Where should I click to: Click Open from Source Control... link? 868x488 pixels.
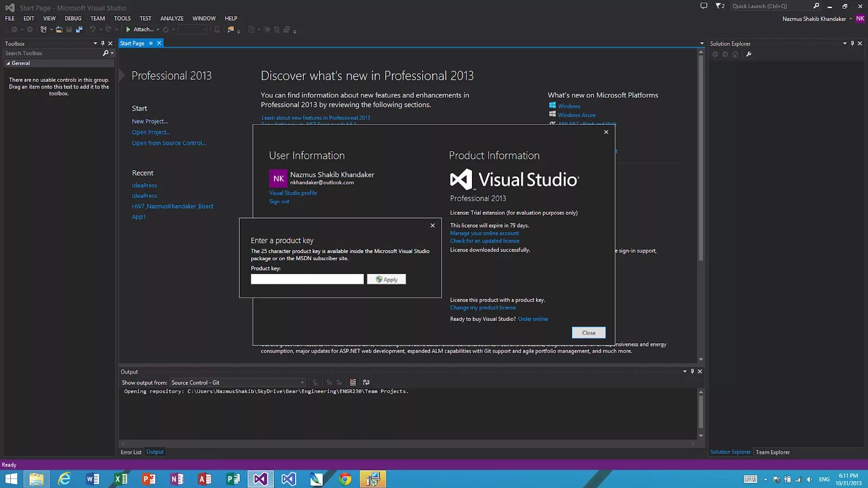coord(169,143)
